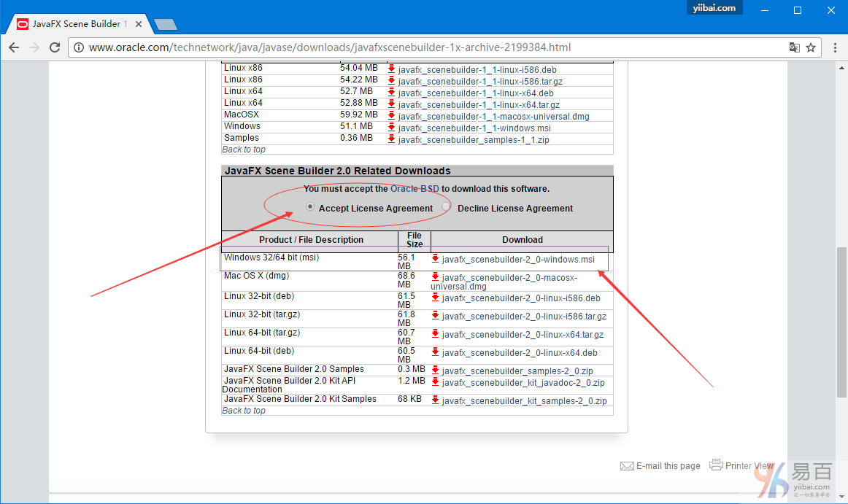
Task: Download javafx_scenebuilder_kit_javadoc-2_0.zip
Action: (x=523, y=383)
